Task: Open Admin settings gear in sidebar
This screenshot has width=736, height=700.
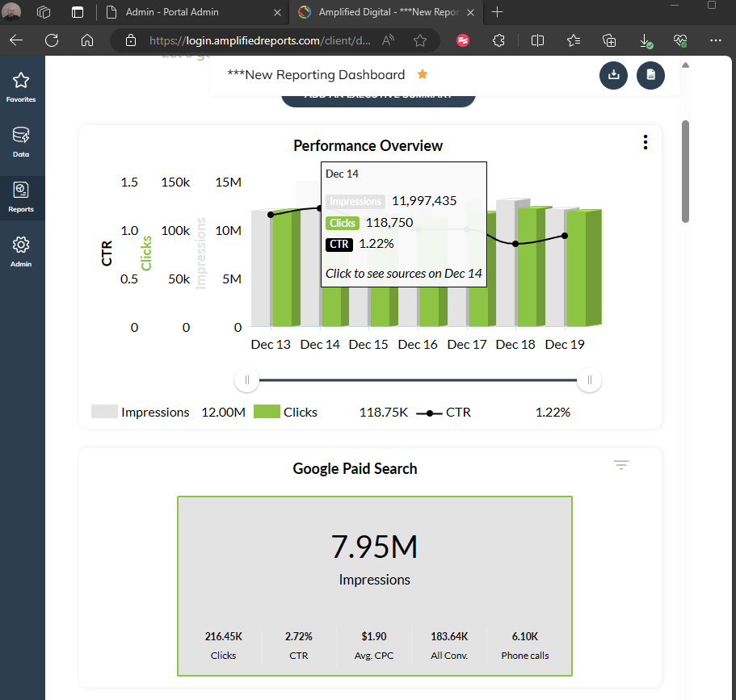Action: 21,251
